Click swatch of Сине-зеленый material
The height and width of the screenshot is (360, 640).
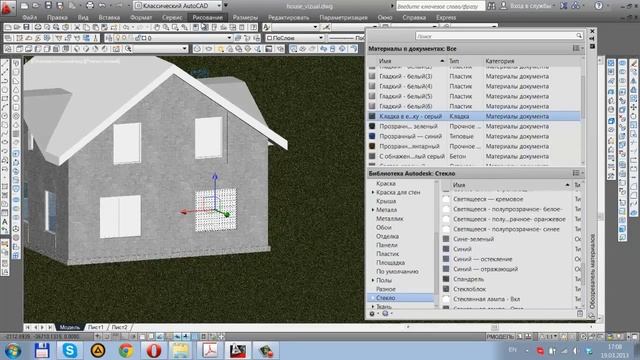click(446, 239)
